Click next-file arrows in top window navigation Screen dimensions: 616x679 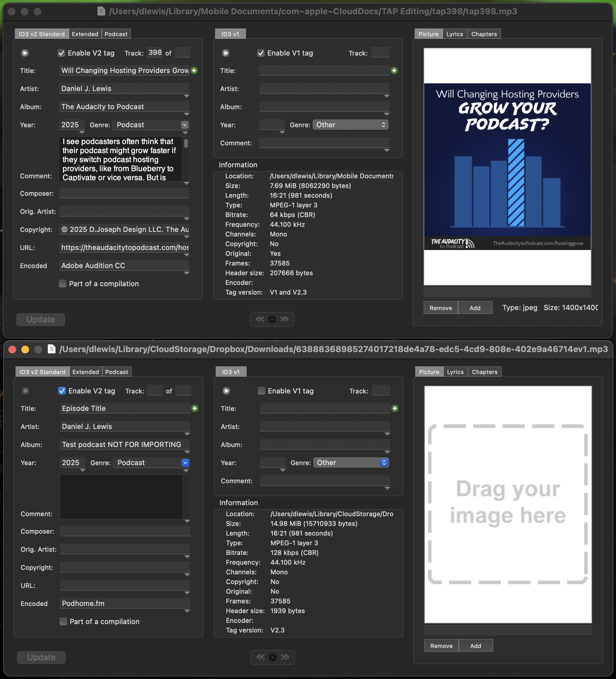[x=284, y=319]
